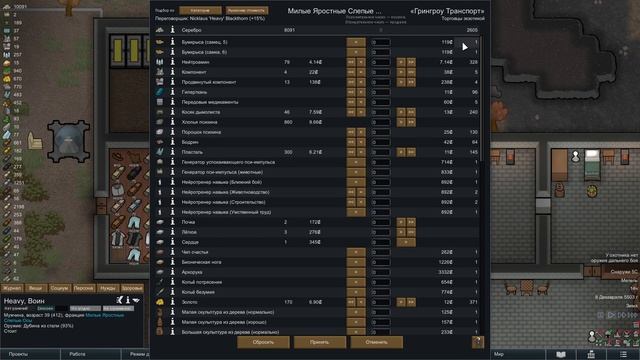Sell all Почка with double-arrow
640x360 pixels.
[411, 222]
